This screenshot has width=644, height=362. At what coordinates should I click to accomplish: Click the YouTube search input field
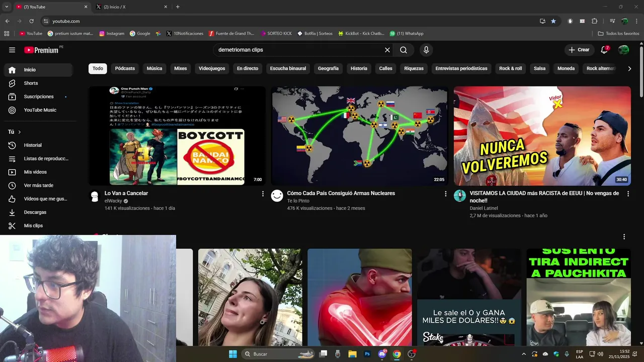click(x=297, y=50)
